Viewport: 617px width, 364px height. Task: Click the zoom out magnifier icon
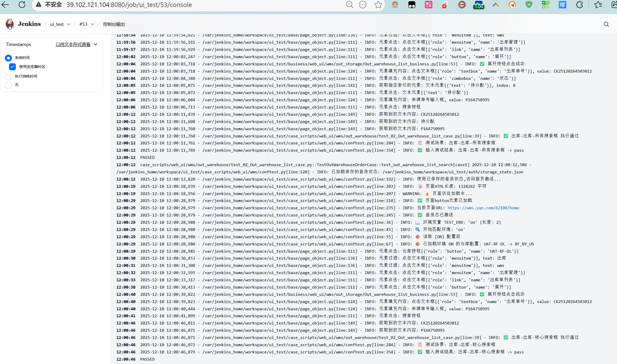coord(349,5)
